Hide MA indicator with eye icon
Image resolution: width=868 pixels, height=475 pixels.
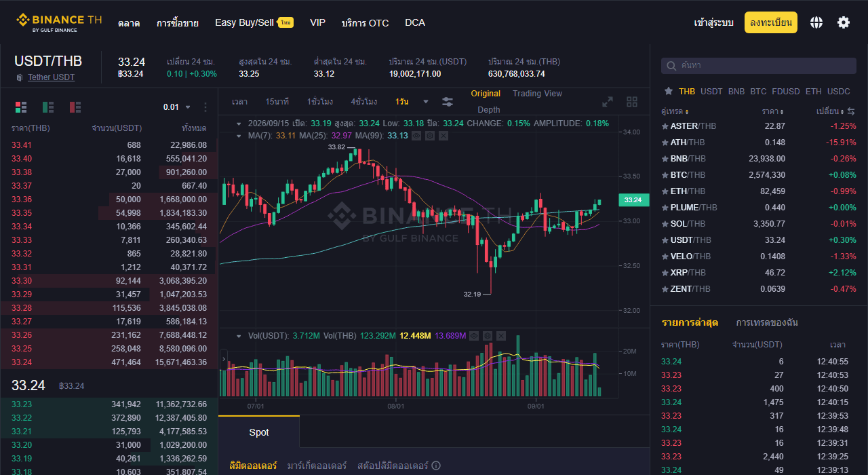416,136
